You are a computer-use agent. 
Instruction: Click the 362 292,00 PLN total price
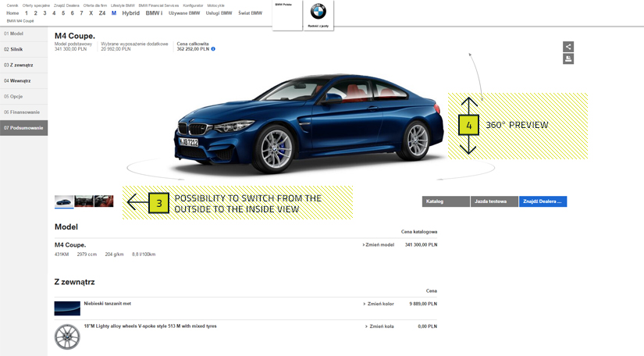tap(193, 49)
